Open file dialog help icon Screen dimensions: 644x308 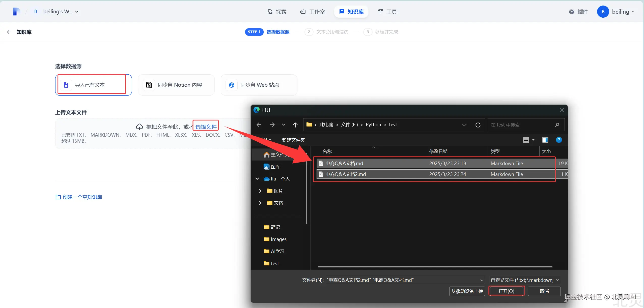(559, 140)
